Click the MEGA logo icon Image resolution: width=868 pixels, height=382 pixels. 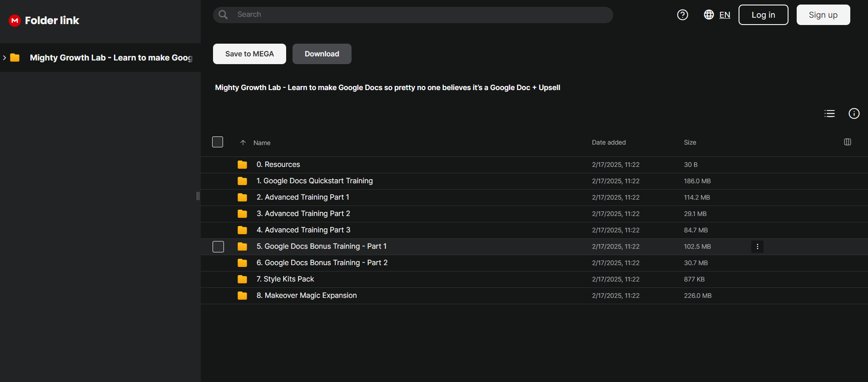(15, 20)
